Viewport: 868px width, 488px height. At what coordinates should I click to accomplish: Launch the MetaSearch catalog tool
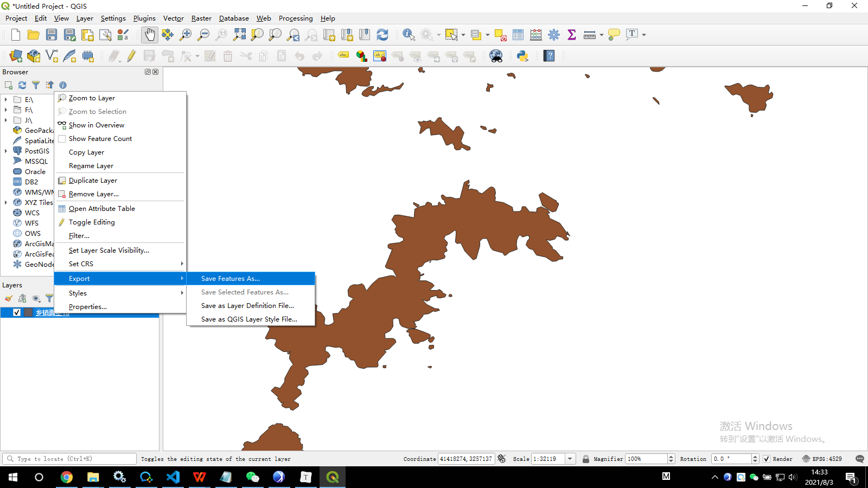[496, 55]
